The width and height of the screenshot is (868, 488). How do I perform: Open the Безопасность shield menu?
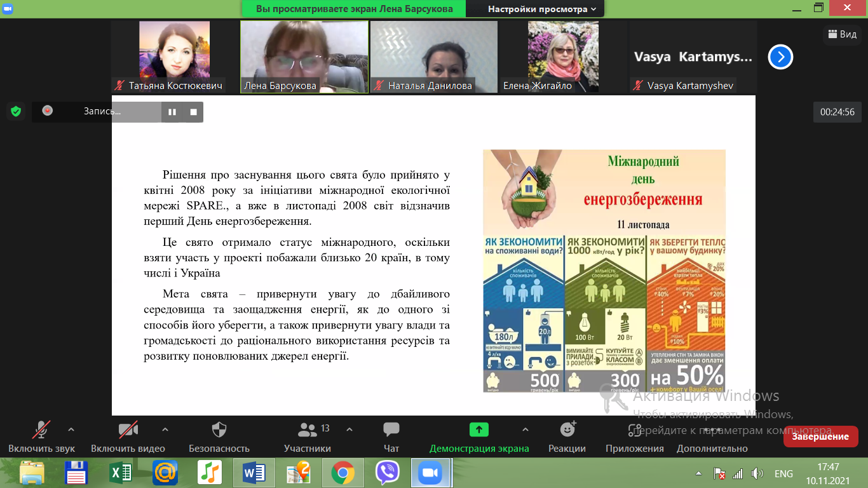point(219,437)
